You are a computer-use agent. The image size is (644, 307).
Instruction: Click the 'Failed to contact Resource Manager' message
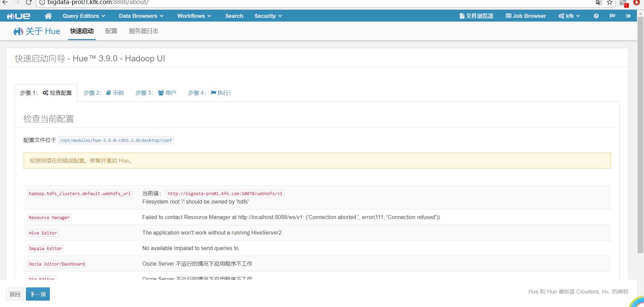point(291,217)
